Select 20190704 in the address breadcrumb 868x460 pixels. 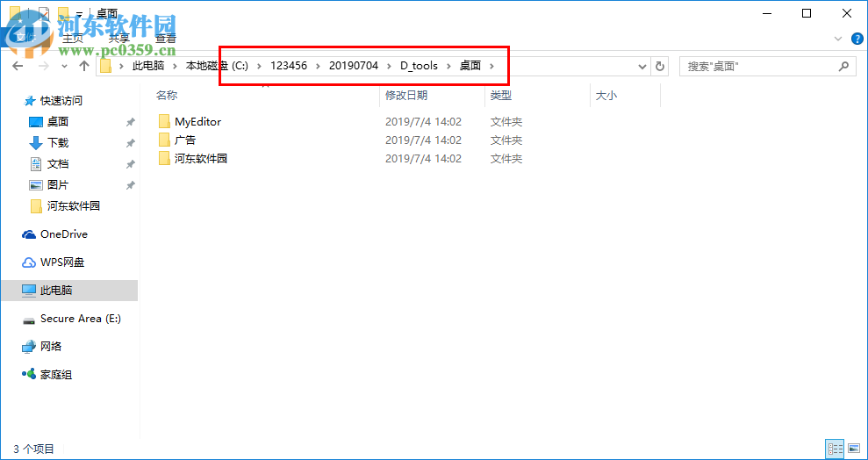[x=353, y=66]
